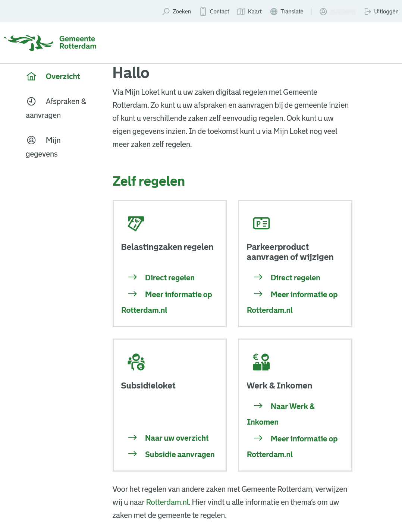The width and height of the screenshot is (402, 532).
Task: Select the parking card icon in Parkeerproduct card
Action: click(261, 223)
